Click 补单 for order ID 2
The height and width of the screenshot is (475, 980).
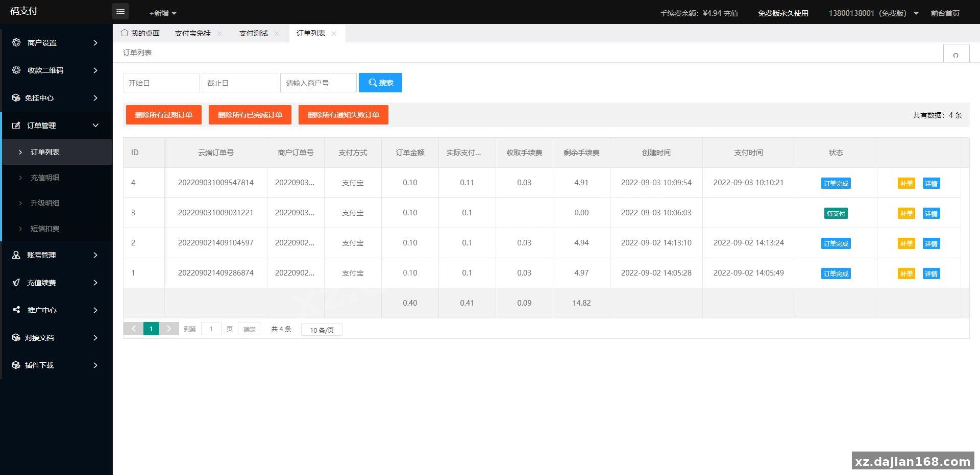click(906, 243)
